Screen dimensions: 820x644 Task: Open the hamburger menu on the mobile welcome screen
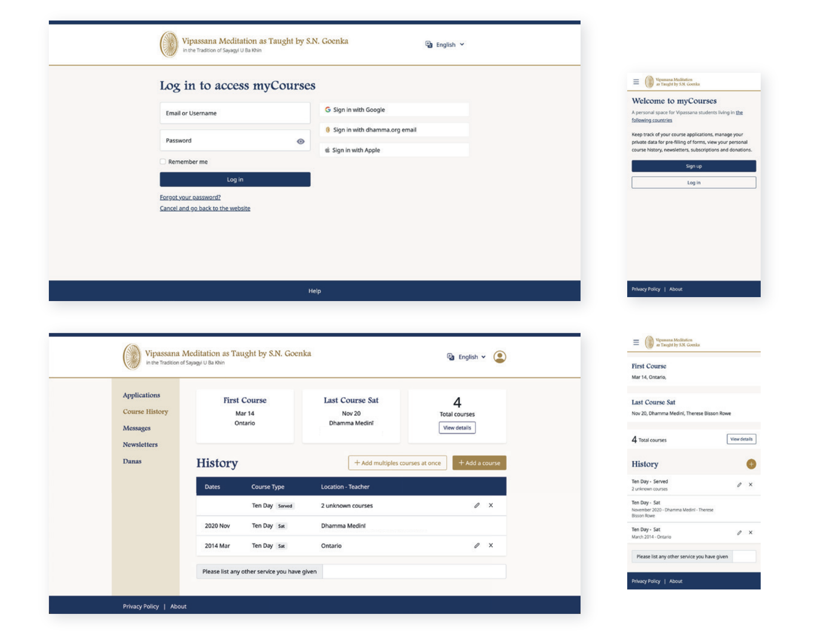click(636, 82)
